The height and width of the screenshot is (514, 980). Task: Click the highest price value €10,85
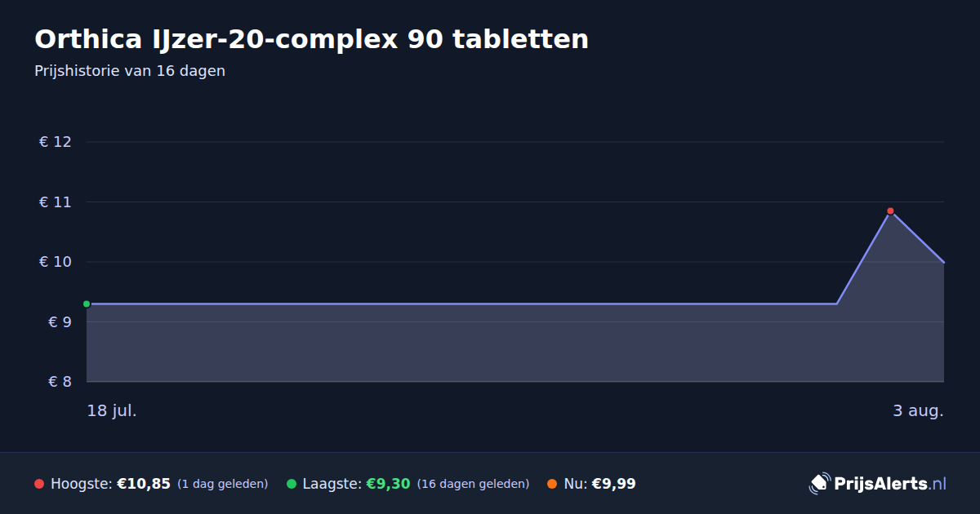144,484
